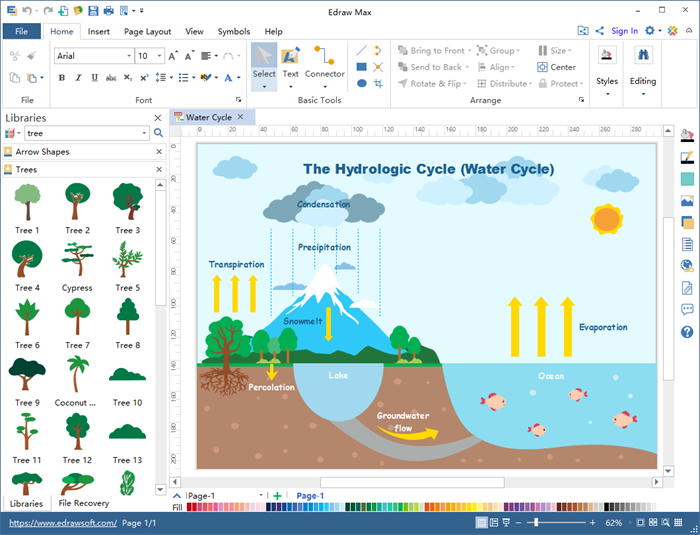
Task: Toggle Bold formatting
Action: pos(59,77)
